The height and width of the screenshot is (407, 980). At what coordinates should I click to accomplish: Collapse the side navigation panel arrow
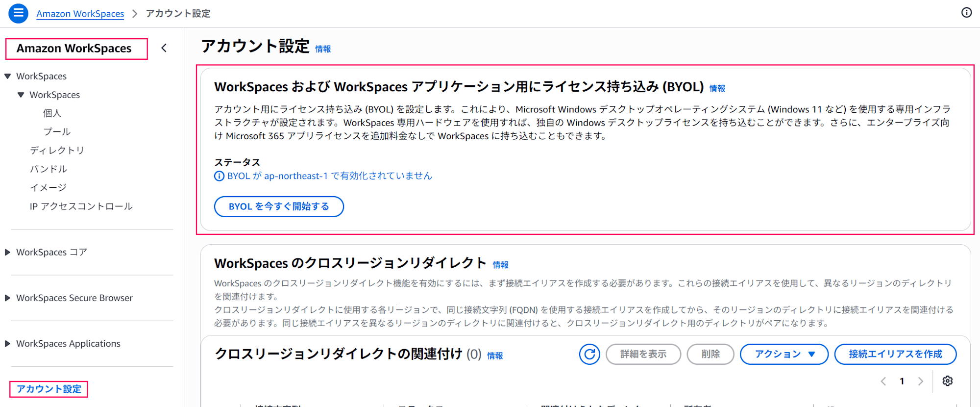pyautogui.click(x=164, y=48)
